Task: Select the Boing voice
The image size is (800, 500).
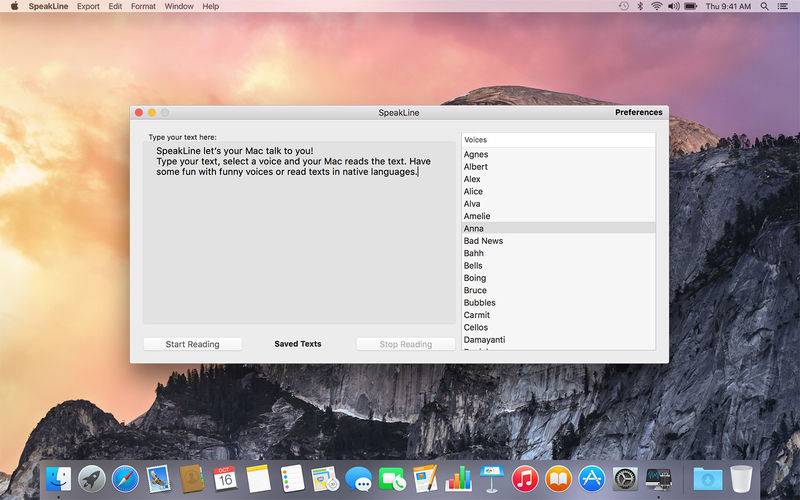Action: pyautogui.click(x=559, y=278)
